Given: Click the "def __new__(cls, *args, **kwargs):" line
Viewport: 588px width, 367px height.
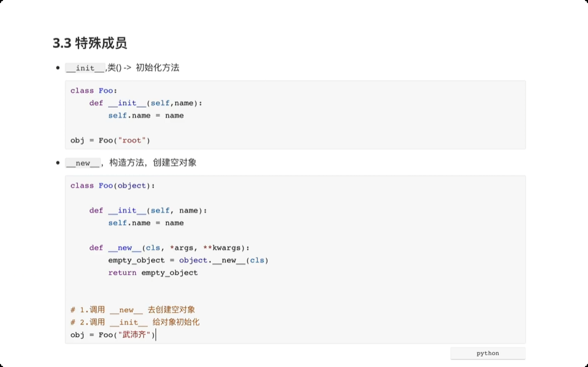Looking at the screenshot, I should click(x=169, y=247).
